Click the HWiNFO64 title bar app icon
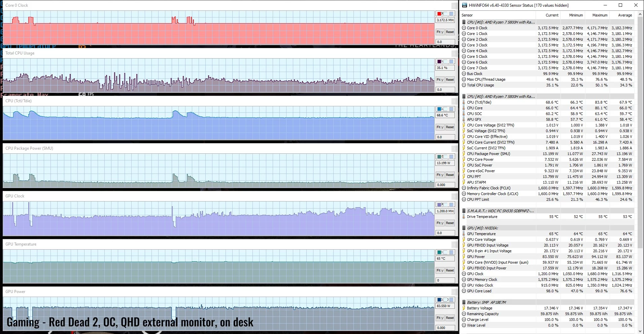 click(465, 5)
